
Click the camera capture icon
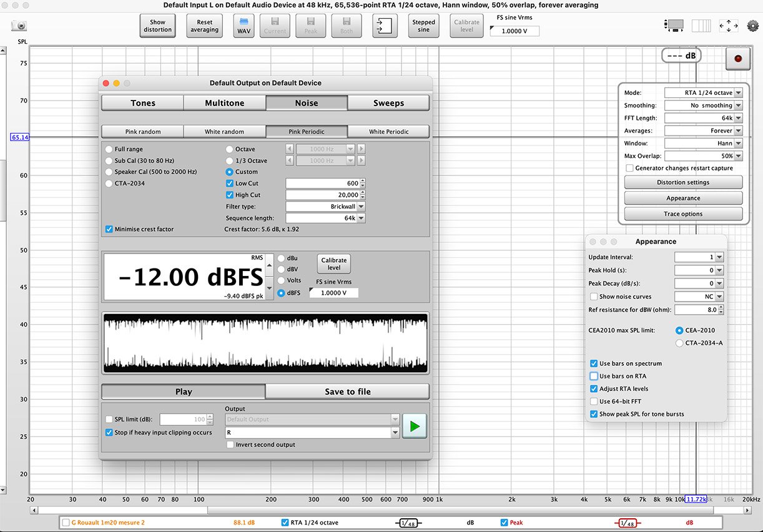click(x=19, y=26)
